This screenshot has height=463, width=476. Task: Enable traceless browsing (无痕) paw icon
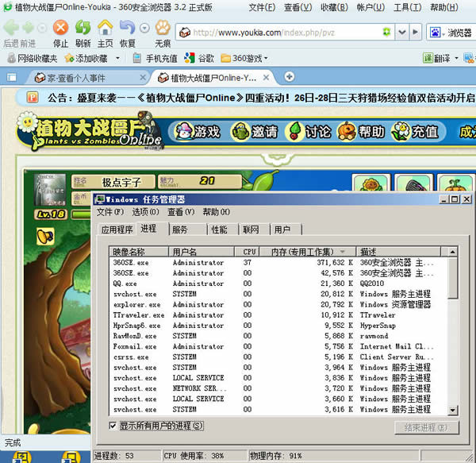click(163, 28)
